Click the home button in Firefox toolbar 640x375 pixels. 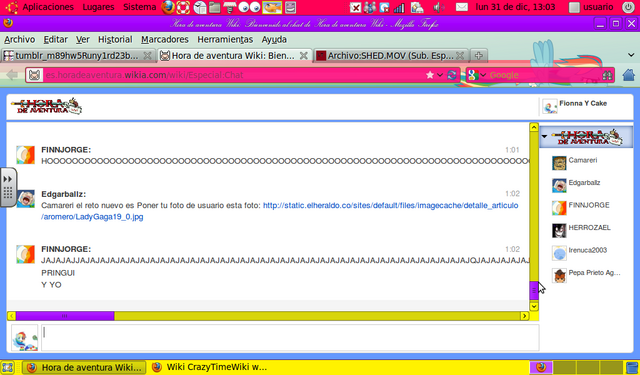tap(629, 75)
